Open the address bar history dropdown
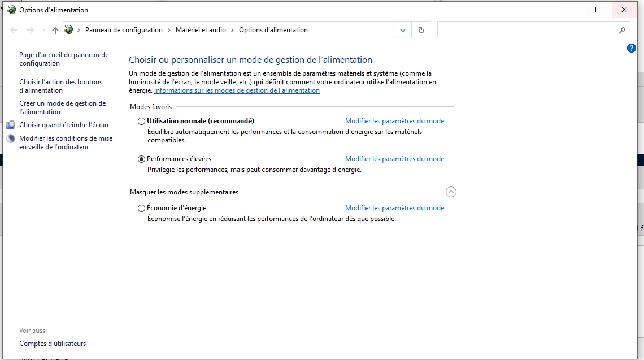Image resolution: width=644 pixels, height=360 pixels. 402,30
